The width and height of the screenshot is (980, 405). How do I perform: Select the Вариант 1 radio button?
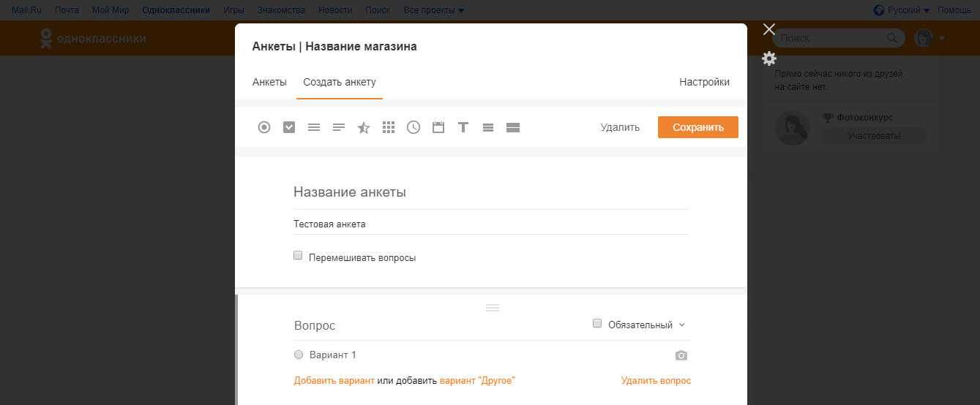[x=298, y=355]
